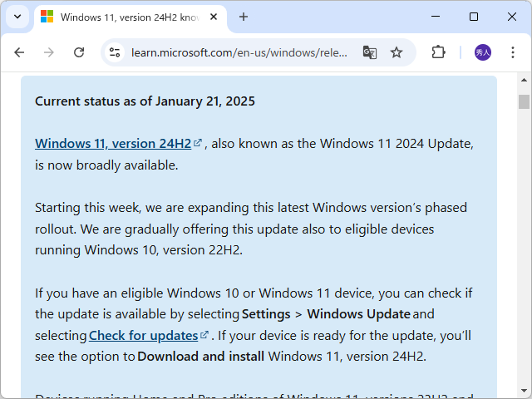Click the scrollbar up arrow
Screen dimensions: 532x399
(524, 81)
